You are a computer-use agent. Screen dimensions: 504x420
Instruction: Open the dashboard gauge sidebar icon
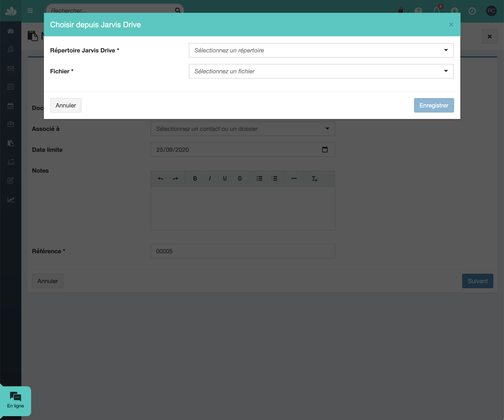point(11,31)
